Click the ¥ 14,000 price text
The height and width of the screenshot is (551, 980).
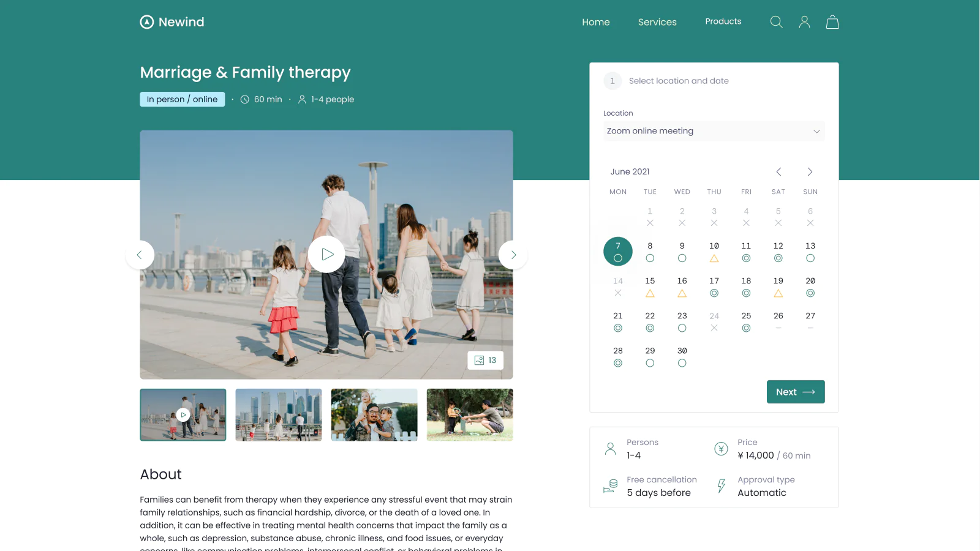[756, 455]
